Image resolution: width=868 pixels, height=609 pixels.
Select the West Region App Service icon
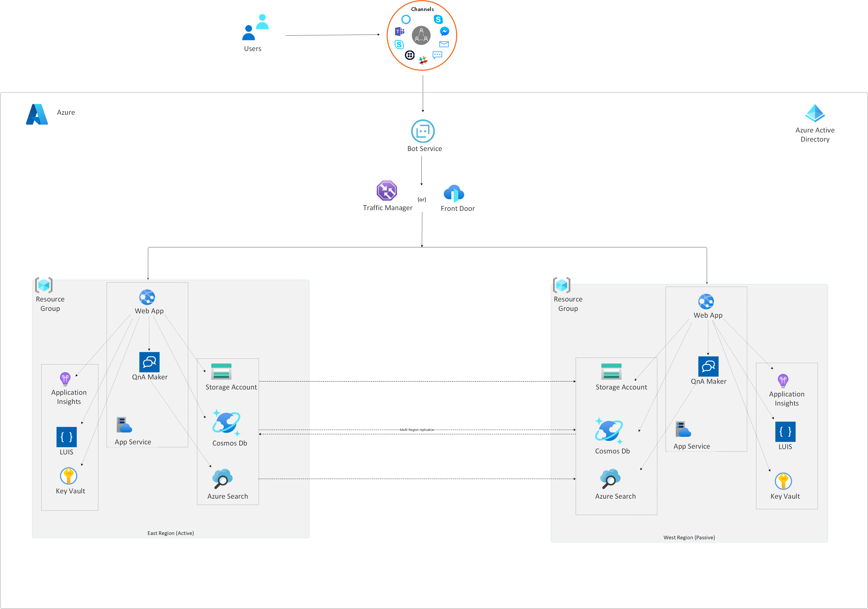683,429
